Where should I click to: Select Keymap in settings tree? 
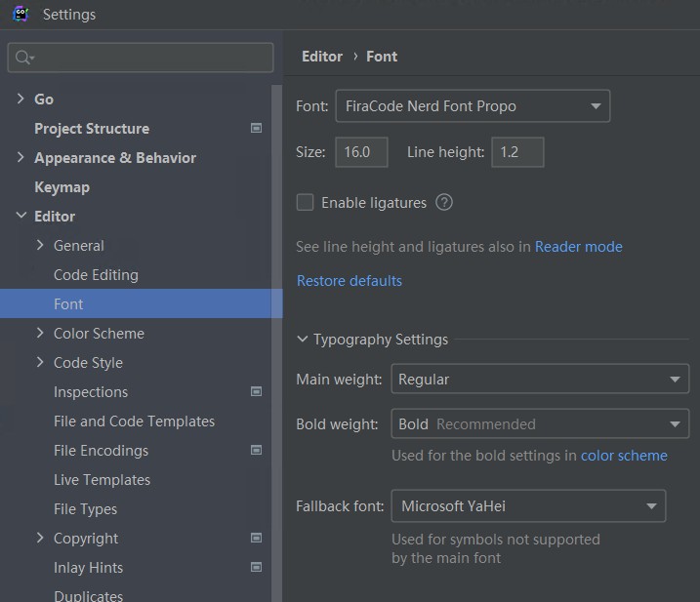(62, 187)
